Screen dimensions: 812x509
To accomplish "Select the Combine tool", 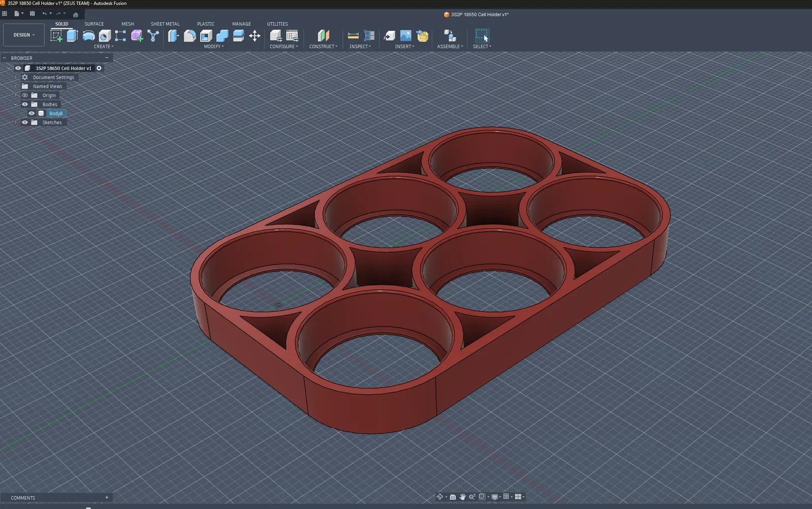I will [222, 36].
